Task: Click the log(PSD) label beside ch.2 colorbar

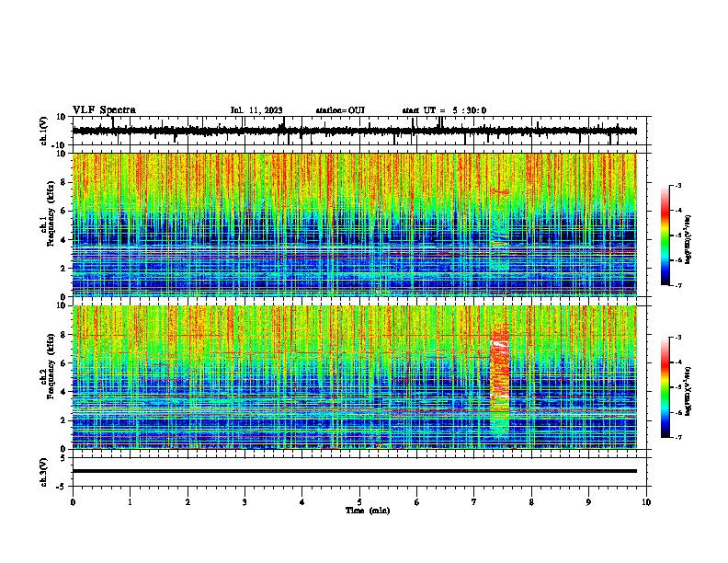Action: pos(688,391)
